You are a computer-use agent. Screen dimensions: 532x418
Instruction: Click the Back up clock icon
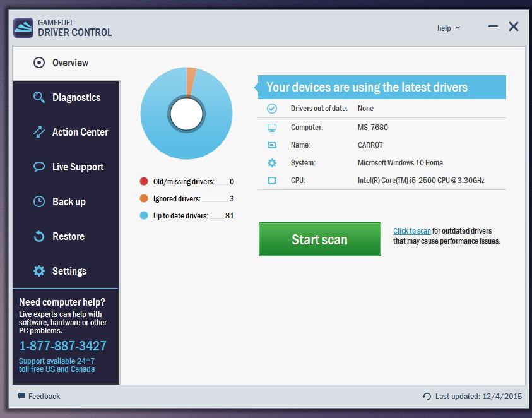(x=39, y=201)
